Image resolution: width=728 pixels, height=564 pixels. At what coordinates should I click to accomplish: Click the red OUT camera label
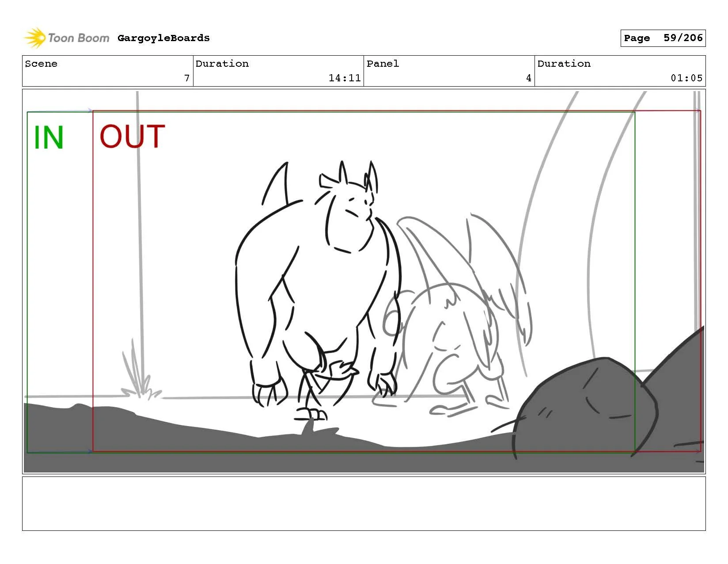pos(132,137)
